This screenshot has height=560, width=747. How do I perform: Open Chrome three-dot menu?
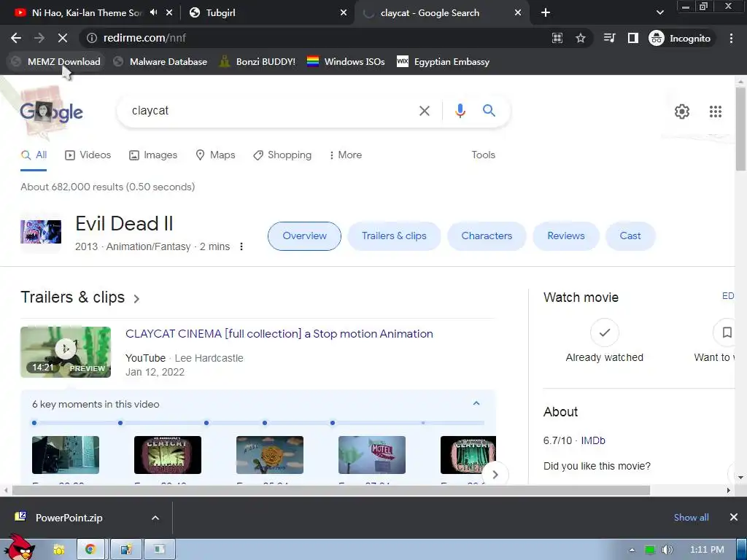pyautogui.click(x=731, y=38)
